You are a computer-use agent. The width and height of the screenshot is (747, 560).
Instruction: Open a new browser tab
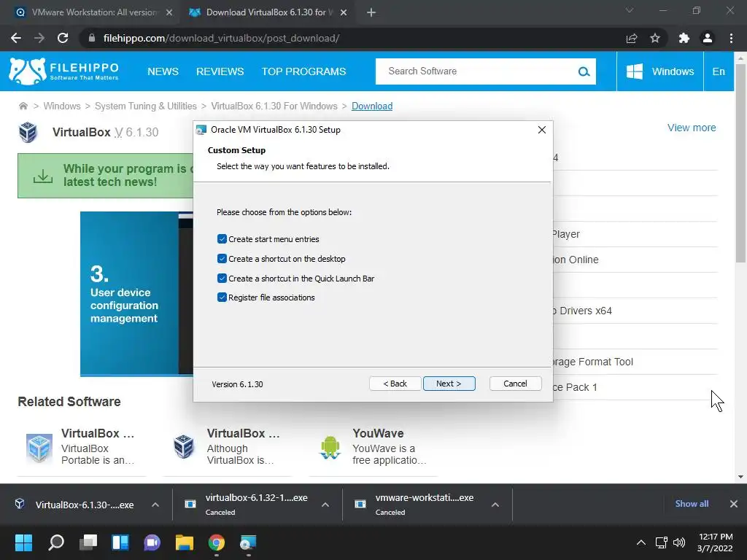point(371,12)
